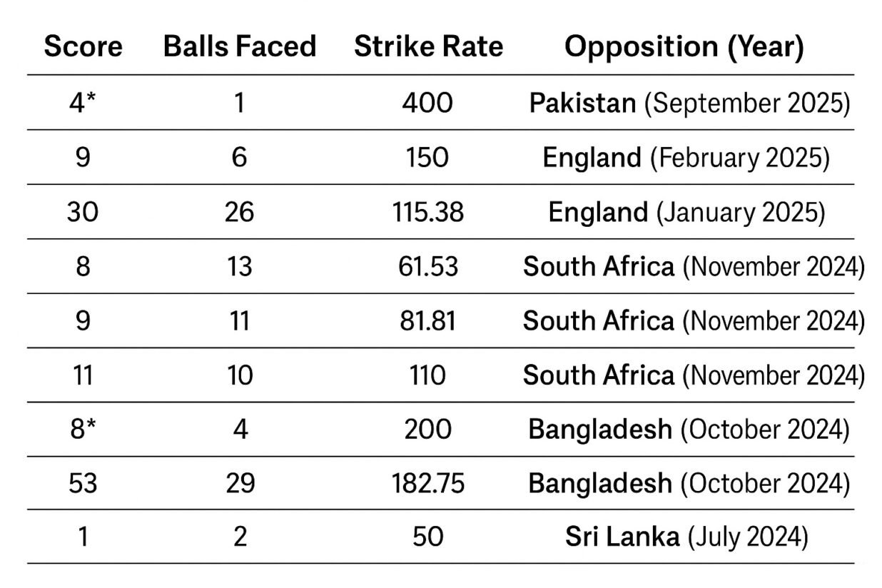Screen dimensions: 882x588
Task: Click the Score column header
Action: 83,46
